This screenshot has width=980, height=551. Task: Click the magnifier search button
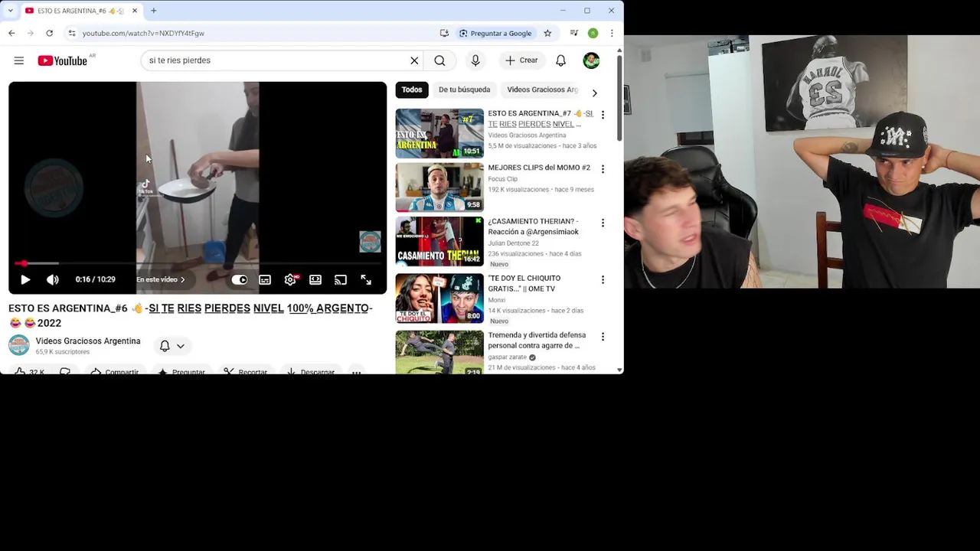click(439, 60)
